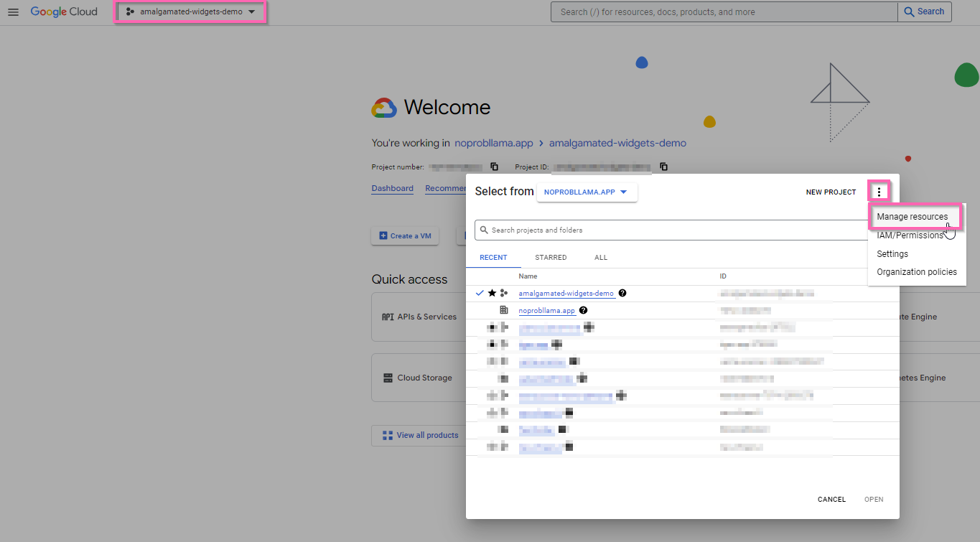Click NEW PROJECT in the dialog

pos(831,192)
